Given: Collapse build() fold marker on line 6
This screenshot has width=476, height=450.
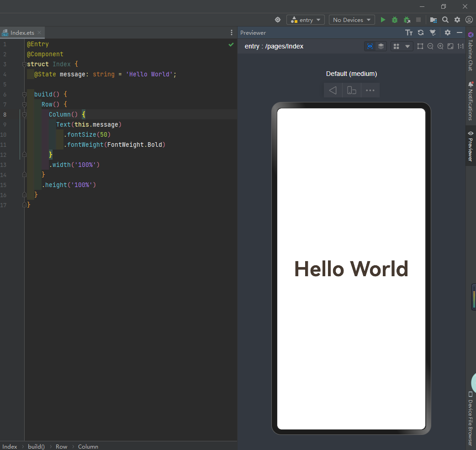Looking at the screenshot, I should tap(24, 94).
